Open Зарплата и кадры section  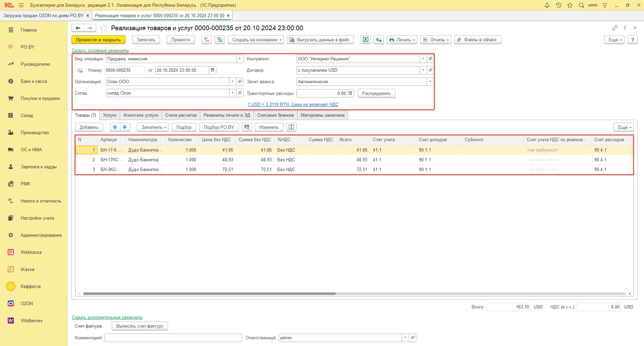pos(39,167)
